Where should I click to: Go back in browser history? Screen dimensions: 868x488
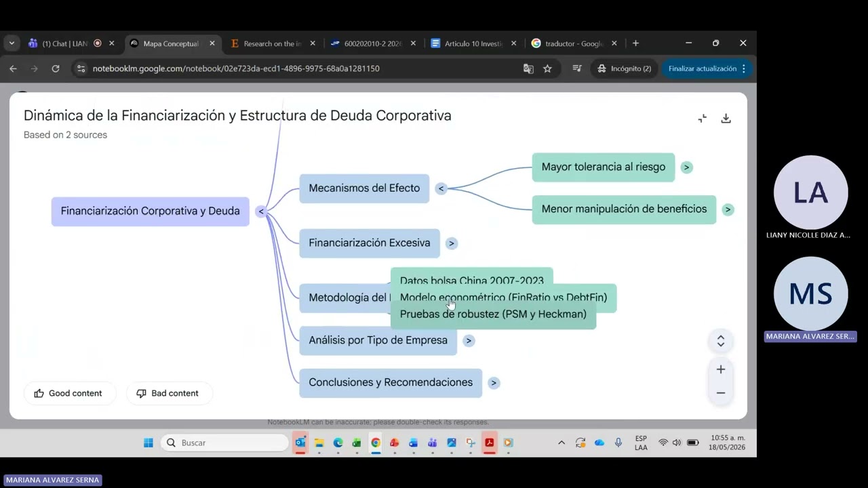pyautogui.click(x=13, y=68)
